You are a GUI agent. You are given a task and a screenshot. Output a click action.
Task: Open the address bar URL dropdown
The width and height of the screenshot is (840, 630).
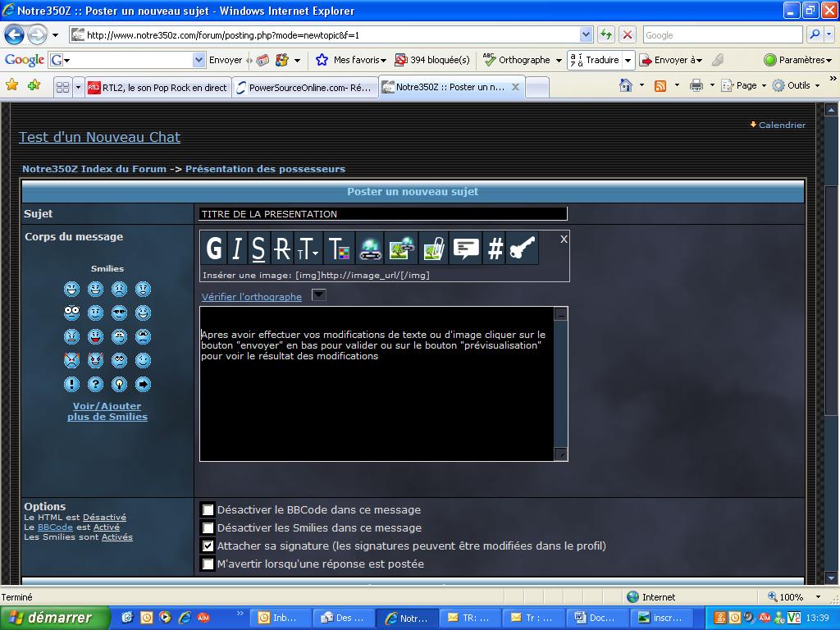(586, 35)
